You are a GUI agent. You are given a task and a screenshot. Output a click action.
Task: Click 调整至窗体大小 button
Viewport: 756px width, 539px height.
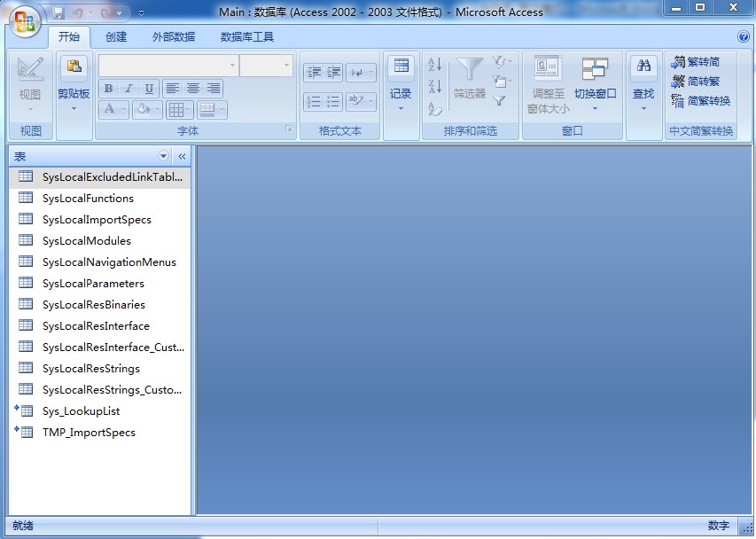(549, 85)
